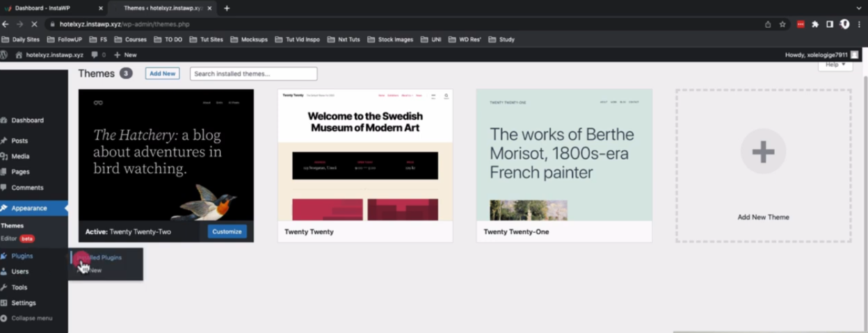Open Tools in the admin sidebar
Screen dimensions: 868x333
tap(19, 288)
